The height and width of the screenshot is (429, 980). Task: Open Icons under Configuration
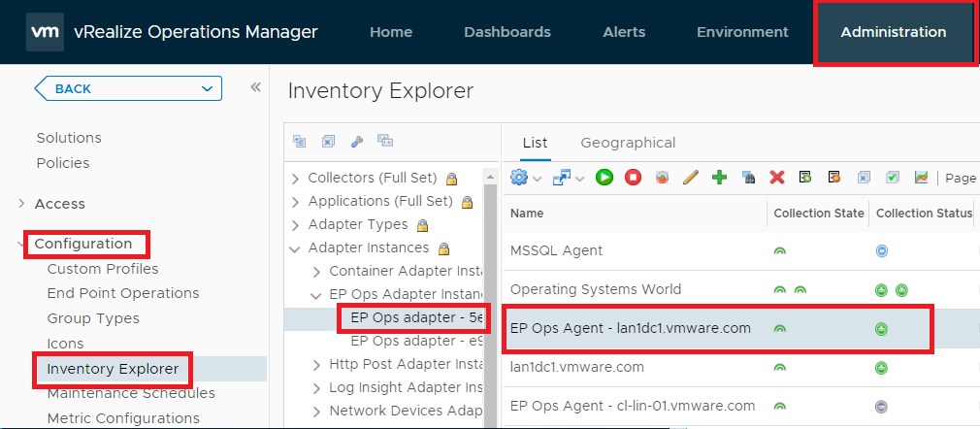click(65, 344)
